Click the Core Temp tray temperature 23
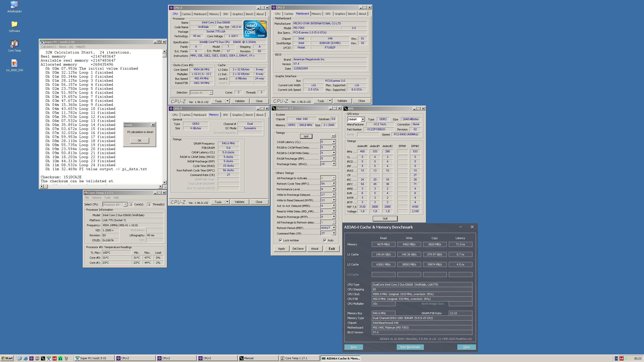This screenshot has height=362, width=644. coord(626,358)
